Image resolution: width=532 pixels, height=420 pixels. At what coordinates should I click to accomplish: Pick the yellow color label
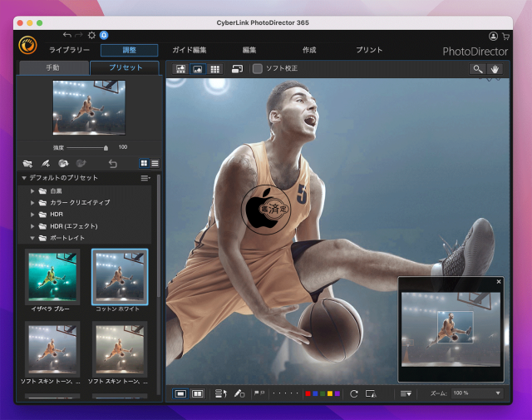tap(330, 393)
